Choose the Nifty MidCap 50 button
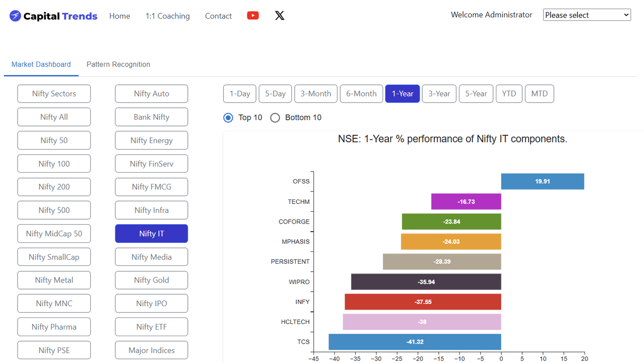Image resolution: width=644 pixels, height=363 pixels. click(x=54, y=234)
